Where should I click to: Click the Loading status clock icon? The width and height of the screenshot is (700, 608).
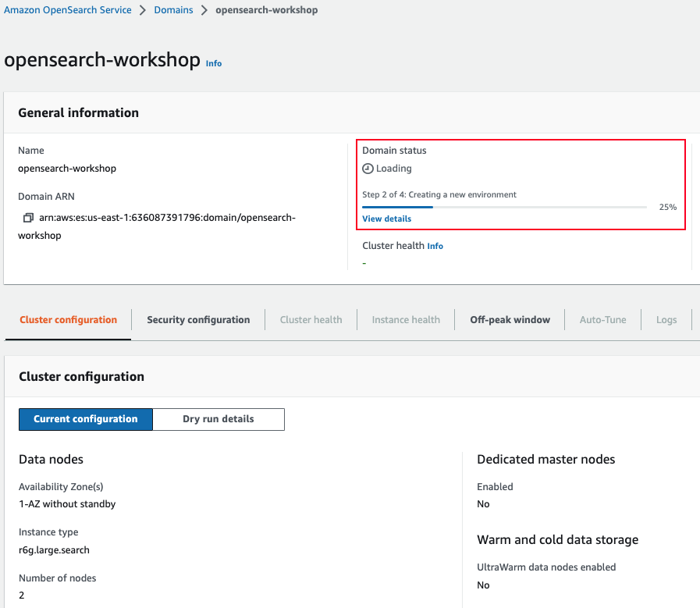(368, 169)
